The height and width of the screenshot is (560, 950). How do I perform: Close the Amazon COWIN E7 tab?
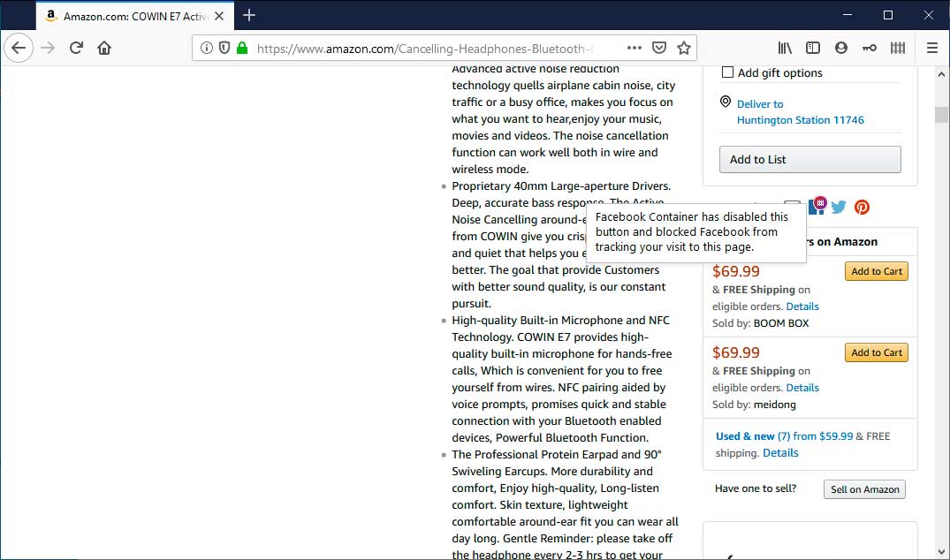pyautogui.click(x=219, y=16)
